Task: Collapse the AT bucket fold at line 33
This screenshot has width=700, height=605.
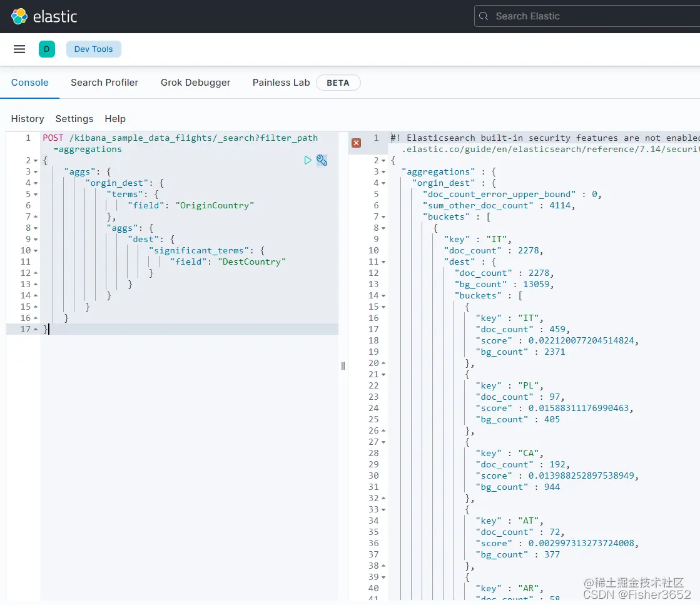Action: (383, 509)
